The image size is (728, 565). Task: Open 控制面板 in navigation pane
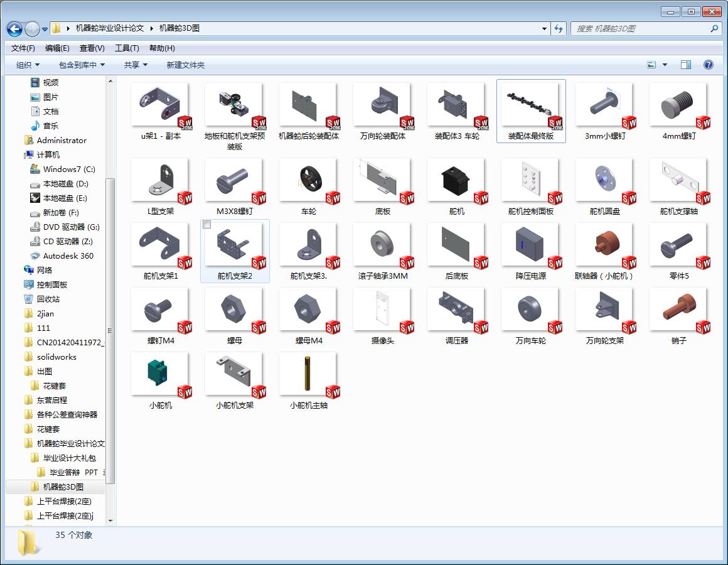pos(45,284)
